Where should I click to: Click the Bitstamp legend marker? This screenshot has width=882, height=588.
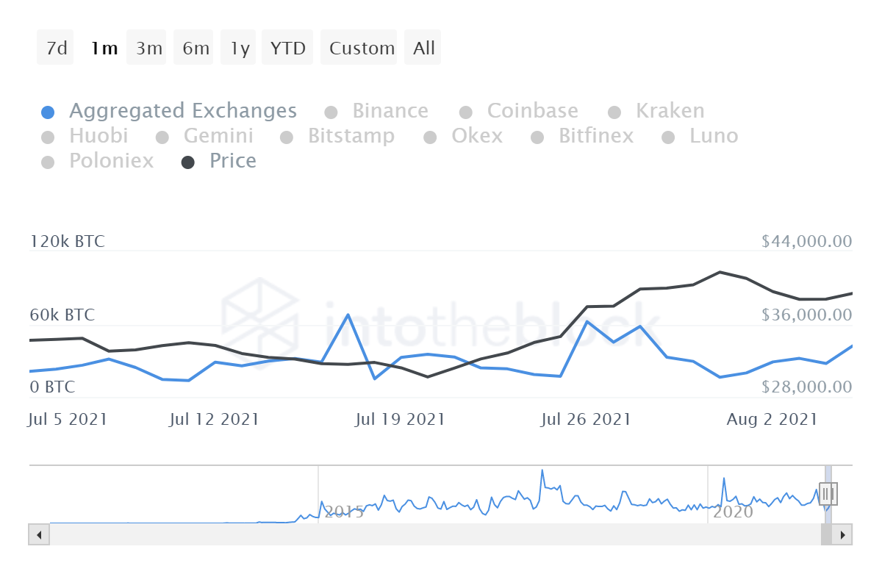pos(287,137)
